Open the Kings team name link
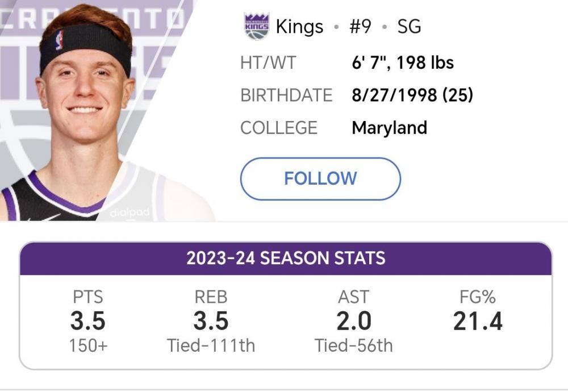568x392 pixels. (x=299, y=27)
